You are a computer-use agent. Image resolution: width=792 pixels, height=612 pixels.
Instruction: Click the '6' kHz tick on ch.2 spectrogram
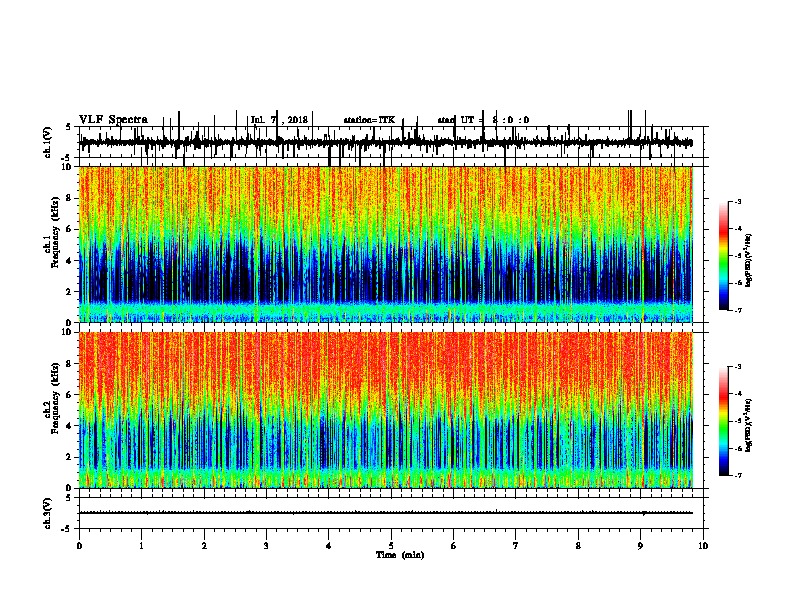70,395
